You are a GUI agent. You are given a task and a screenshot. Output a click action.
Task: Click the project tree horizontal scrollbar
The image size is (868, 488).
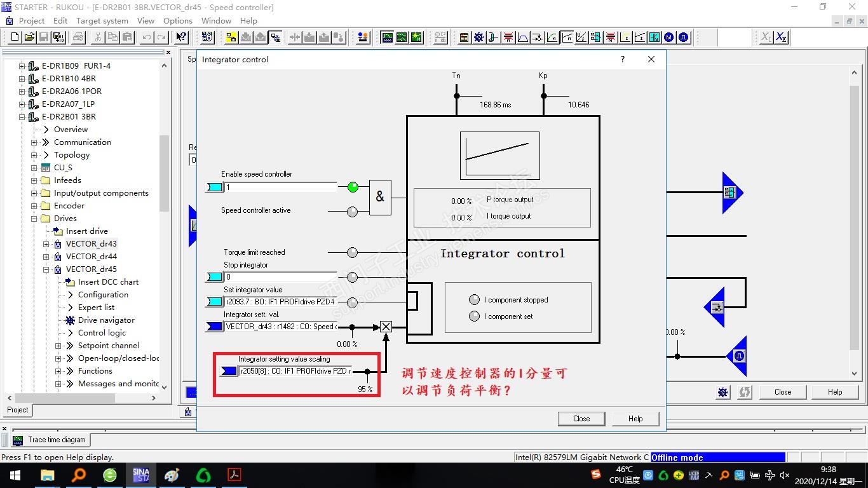pos(83,398)
